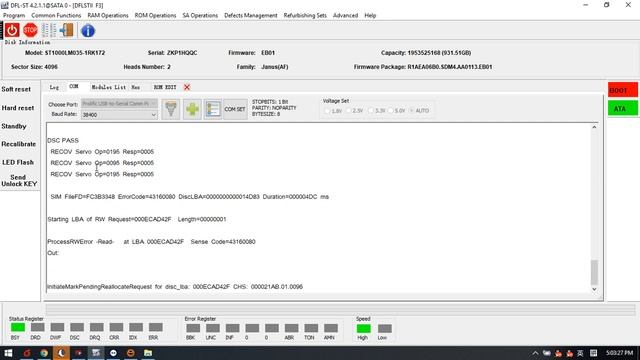Click the red power toolbar icon
The width and height of the screenshot is (640, 360).
(12, 30)
